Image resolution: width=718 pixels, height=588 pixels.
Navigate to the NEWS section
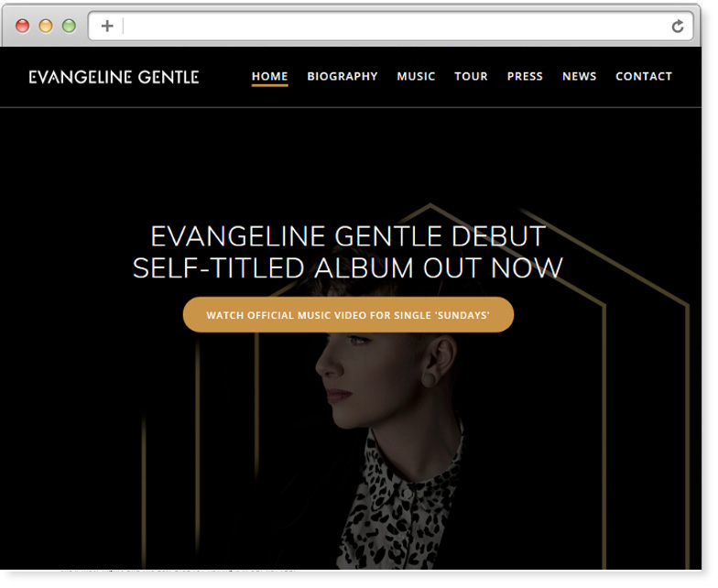[579, 76]
